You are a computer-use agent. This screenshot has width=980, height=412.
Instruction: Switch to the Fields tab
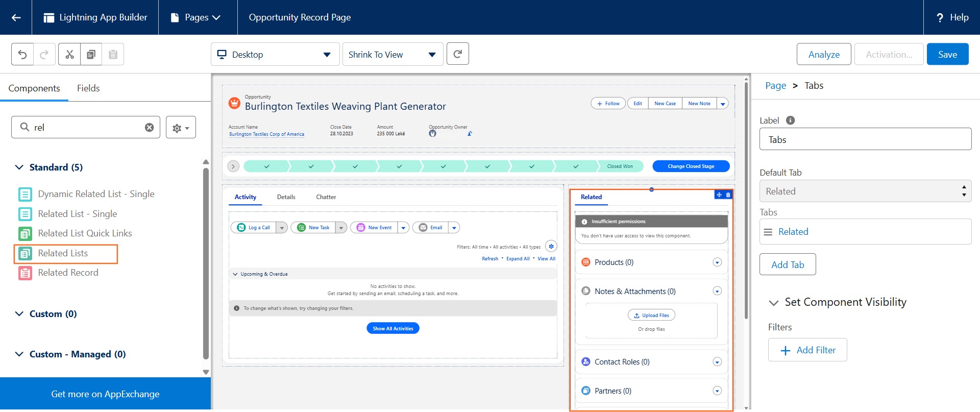(x=88, y=88)
